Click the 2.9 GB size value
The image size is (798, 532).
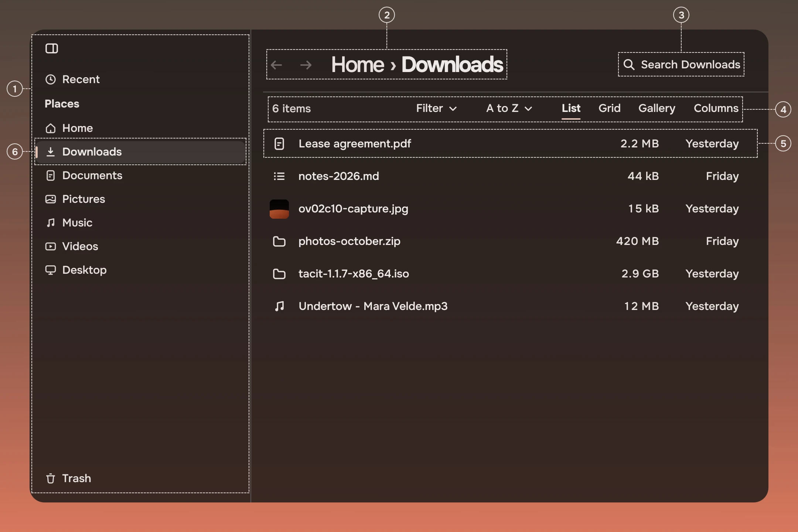coord(640,274)
